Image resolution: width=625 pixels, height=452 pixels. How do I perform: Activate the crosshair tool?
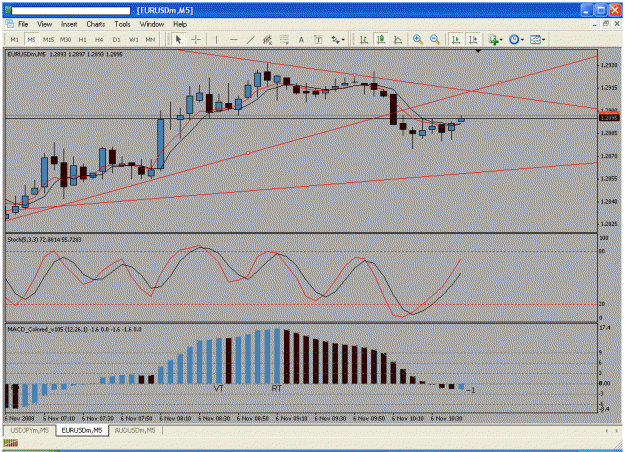pyautogui.click(x=196, y=39)
